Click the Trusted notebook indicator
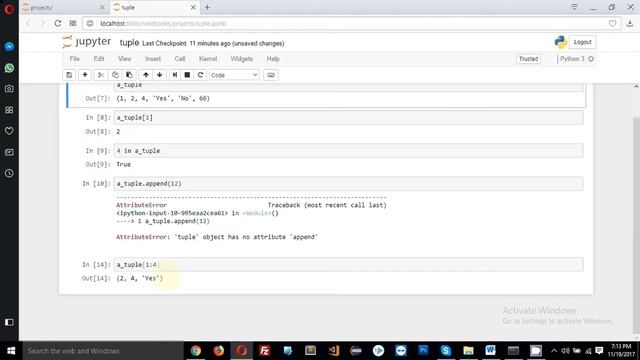 pyautogui.click(x=529, y=59)
